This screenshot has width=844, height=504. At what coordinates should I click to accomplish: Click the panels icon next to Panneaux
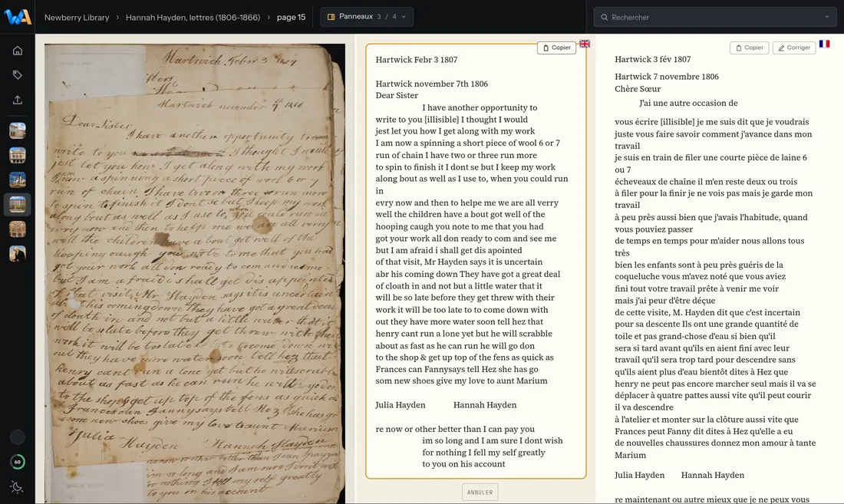click(x=331, y=17)
